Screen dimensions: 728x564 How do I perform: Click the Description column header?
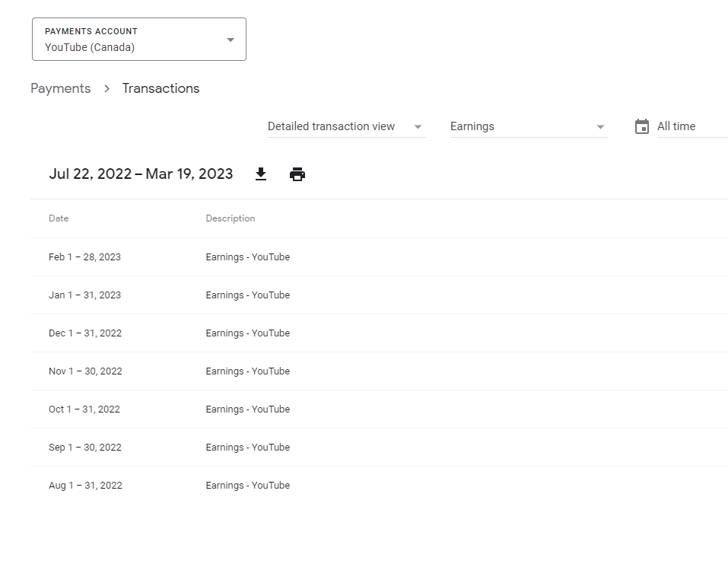point(230,218)
